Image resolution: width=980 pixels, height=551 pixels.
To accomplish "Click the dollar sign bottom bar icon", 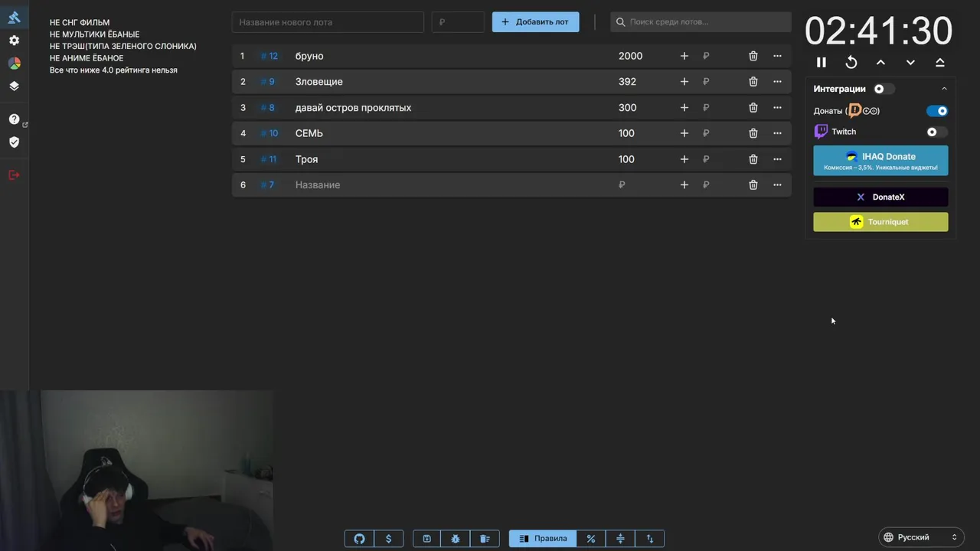I will pyautogui.click(x=388, y=539).
